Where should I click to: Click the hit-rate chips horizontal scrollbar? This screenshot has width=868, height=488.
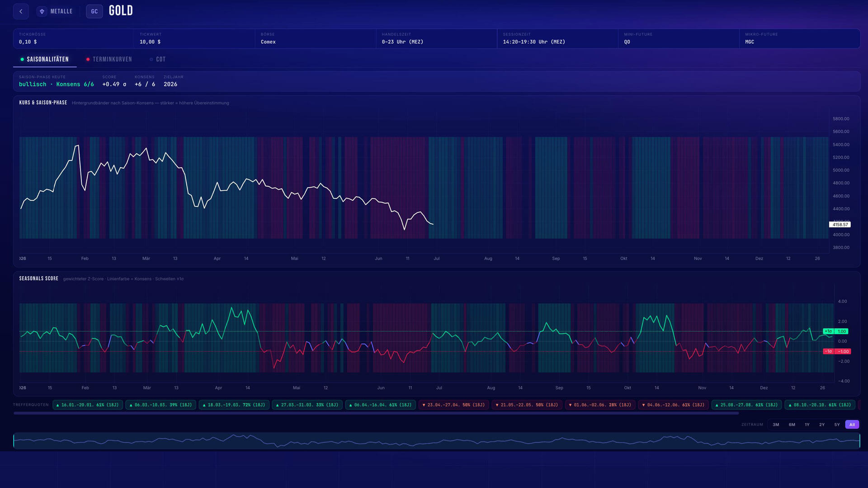pyautogui.click(x=376, y=413)
